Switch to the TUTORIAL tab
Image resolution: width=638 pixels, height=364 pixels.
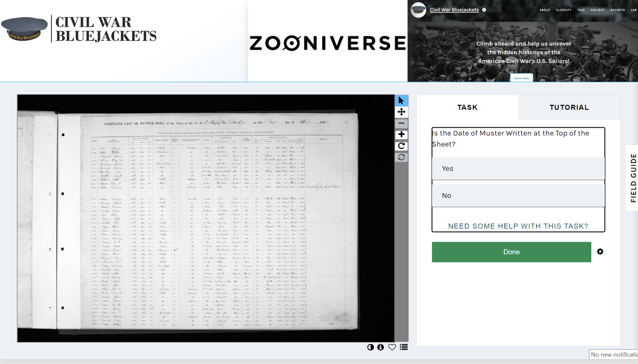pyautogui.click(x=569, y=107)
